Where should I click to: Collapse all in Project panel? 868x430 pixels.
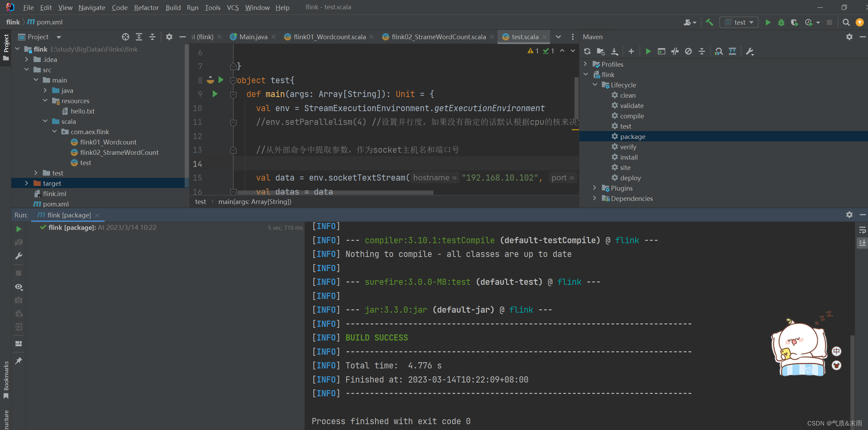coord(152,37)
